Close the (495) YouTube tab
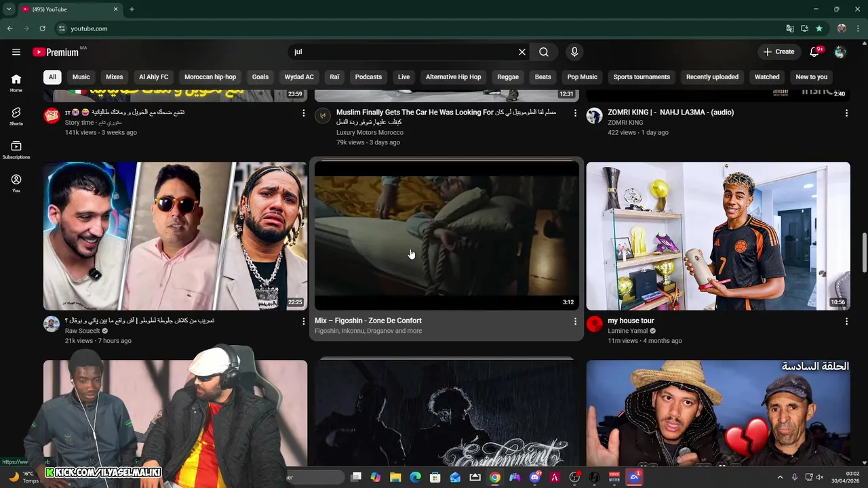 click(x=115, y=9)
